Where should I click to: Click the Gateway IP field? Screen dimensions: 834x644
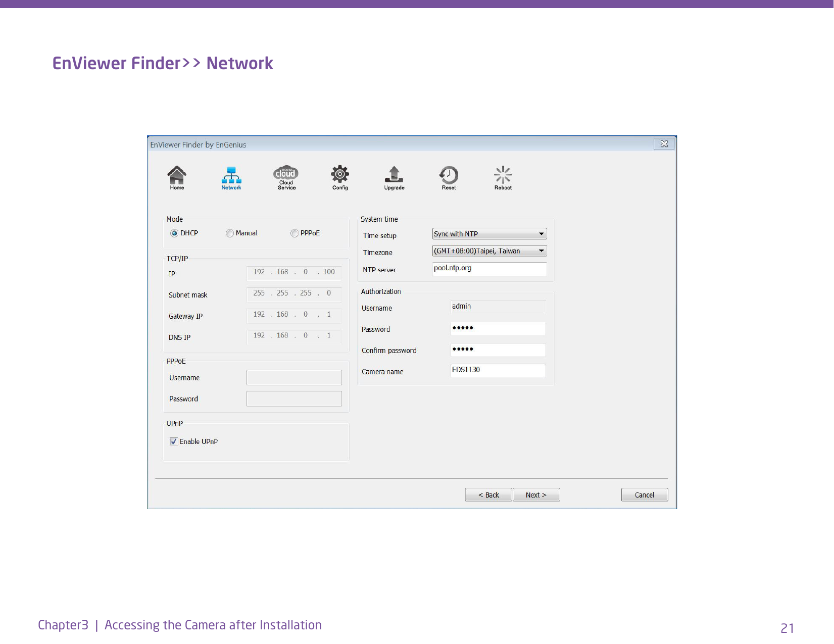[x=294, y=315]
